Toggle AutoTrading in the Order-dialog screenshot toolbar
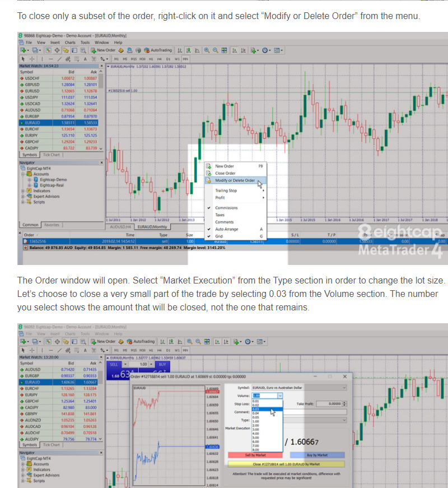 [x=141, y=341]
